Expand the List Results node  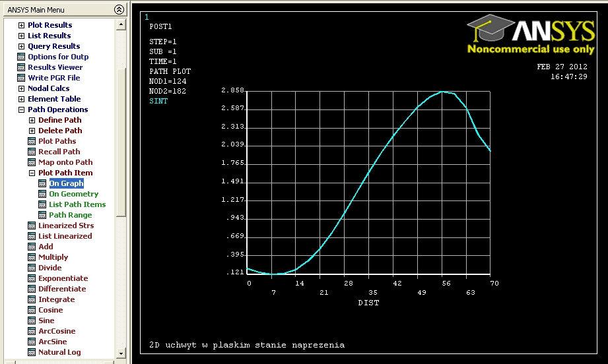click(x=21, y=36)
